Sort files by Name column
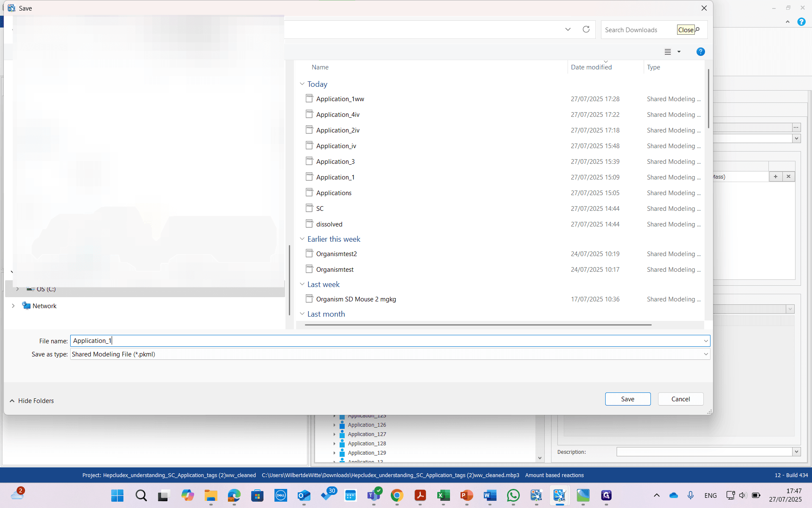812x508 pixels. click(x=320, y=67)
